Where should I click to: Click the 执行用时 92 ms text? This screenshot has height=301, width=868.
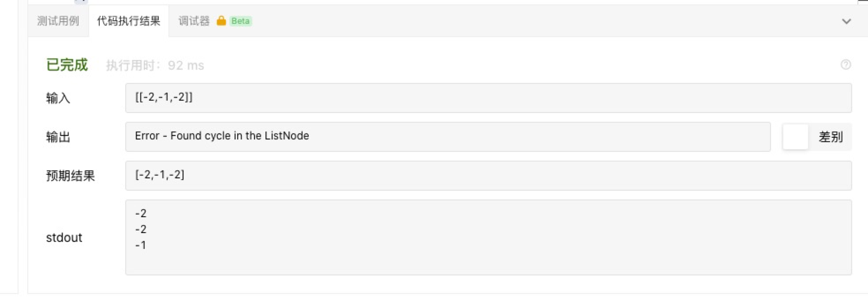(x=155, y=65)
